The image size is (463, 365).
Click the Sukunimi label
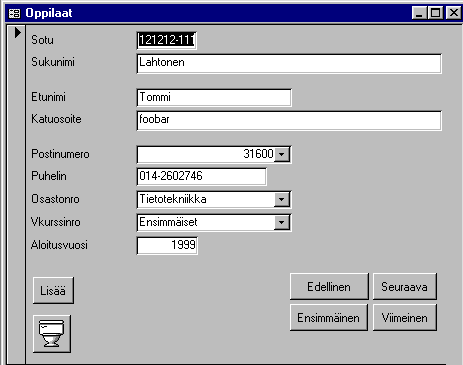coord(53,62)
